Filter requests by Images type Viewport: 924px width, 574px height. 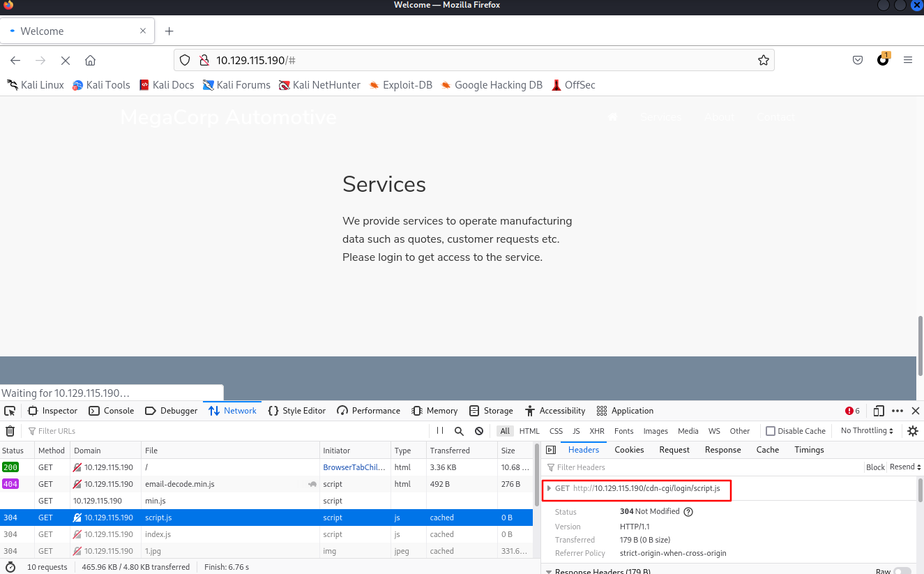pyautogui.click(x=656, y=431)
